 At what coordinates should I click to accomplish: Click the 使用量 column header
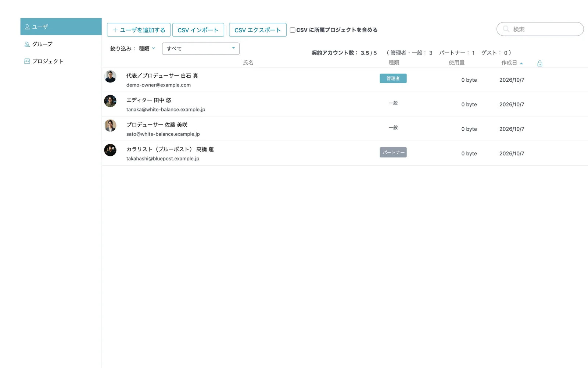(x=456, y=63)
